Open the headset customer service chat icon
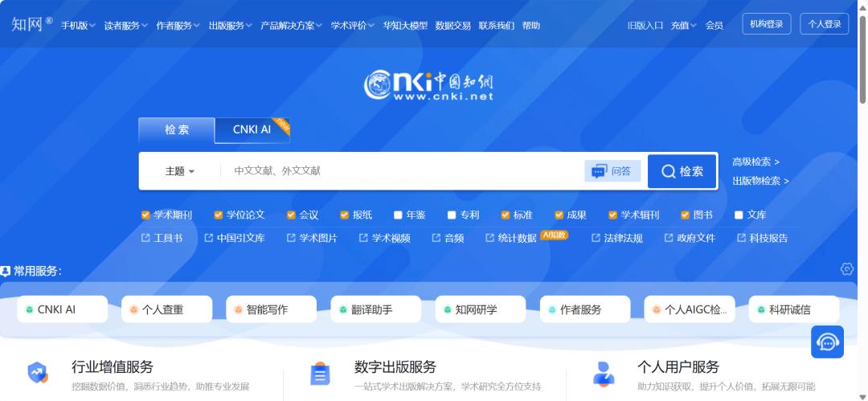This screenshot has height=401, width=868. coord(828,342)
